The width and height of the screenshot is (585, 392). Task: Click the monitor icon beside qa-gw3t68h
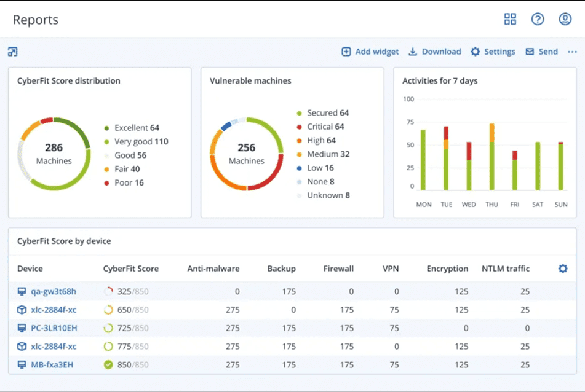22,292
